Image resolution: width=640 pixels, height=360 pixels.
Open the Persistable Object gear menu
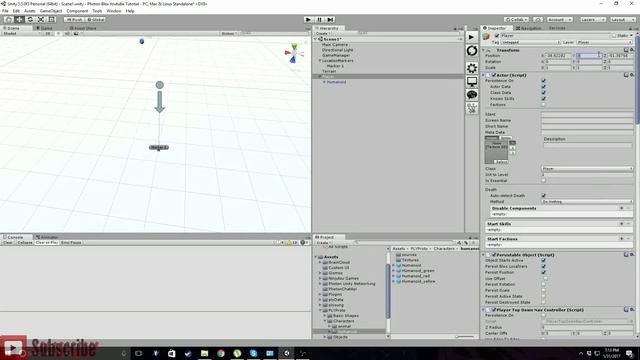coord(631,255)
